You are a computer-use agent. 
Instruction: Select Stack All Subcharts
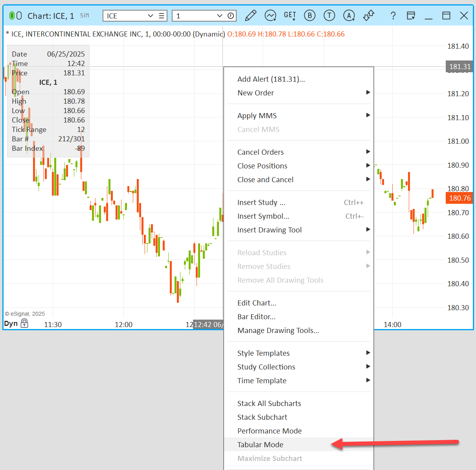point(299,404)
